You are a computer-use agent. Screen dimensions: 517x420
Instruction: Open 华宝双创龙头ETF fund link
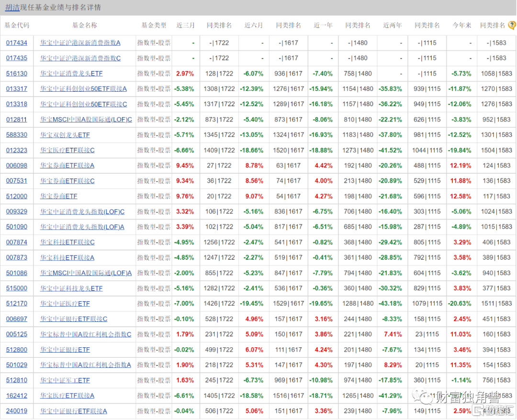[65, 135]
